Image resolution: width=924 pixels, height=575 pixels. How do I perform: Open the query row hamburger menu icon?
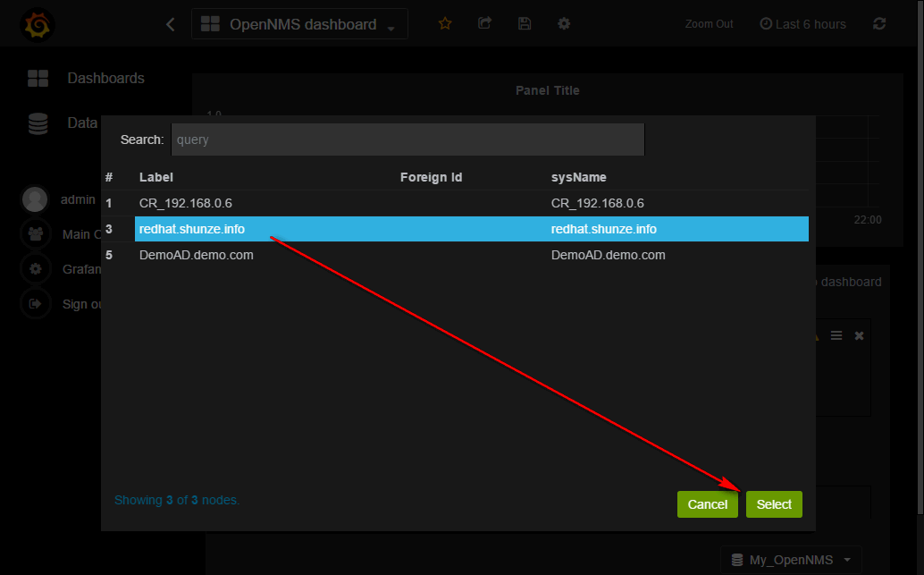click(x=836, y=335)
